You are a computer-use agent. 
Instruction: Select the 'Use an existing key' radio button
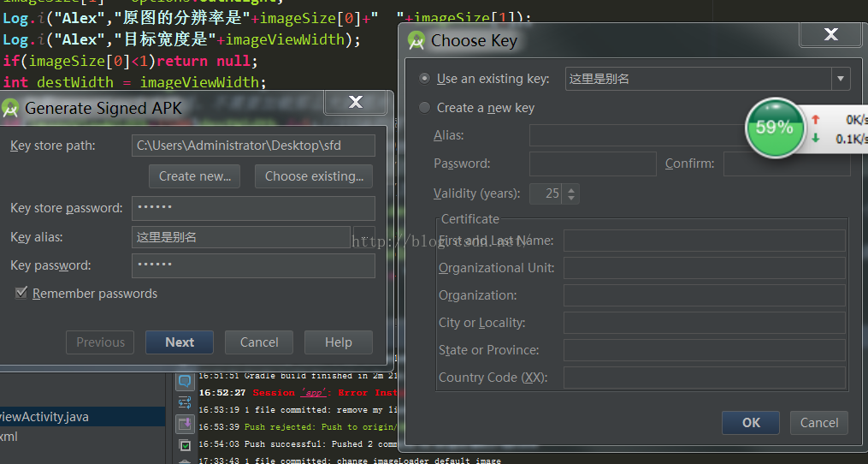coord(424,79)
